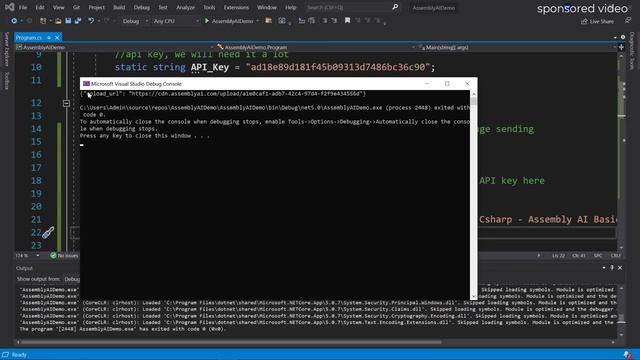The width and height of the screenshot is (640, 360).
Task: Close the Program.cs tab
Action: tap(57, 38)
